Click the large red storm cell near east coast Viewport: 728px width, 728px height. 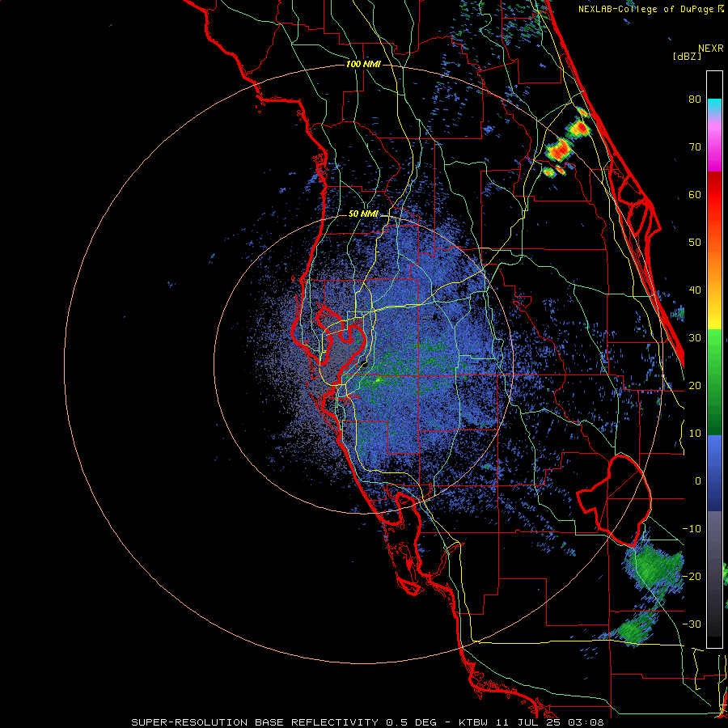tap(558, 150)
